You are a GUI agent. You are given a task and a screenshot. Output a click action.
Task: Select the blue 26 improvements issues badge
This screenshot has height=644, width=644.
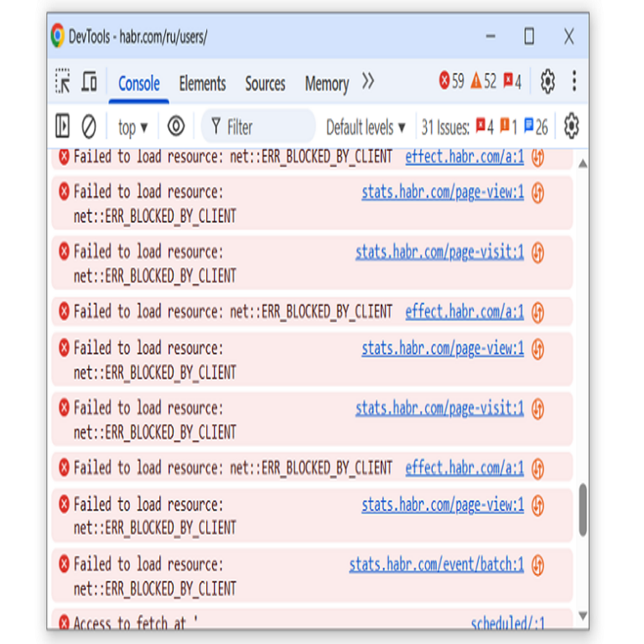536,127
